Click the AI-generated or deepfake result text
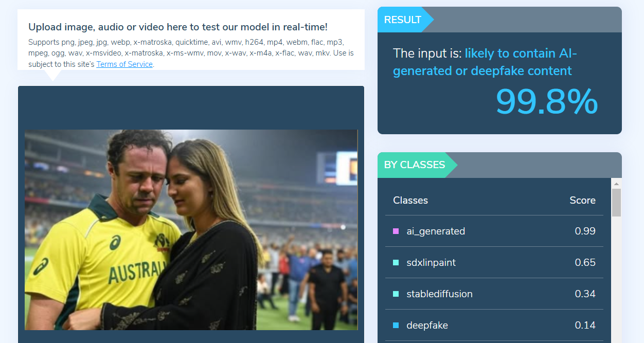The image size is (644, 343). pos(485,62)
